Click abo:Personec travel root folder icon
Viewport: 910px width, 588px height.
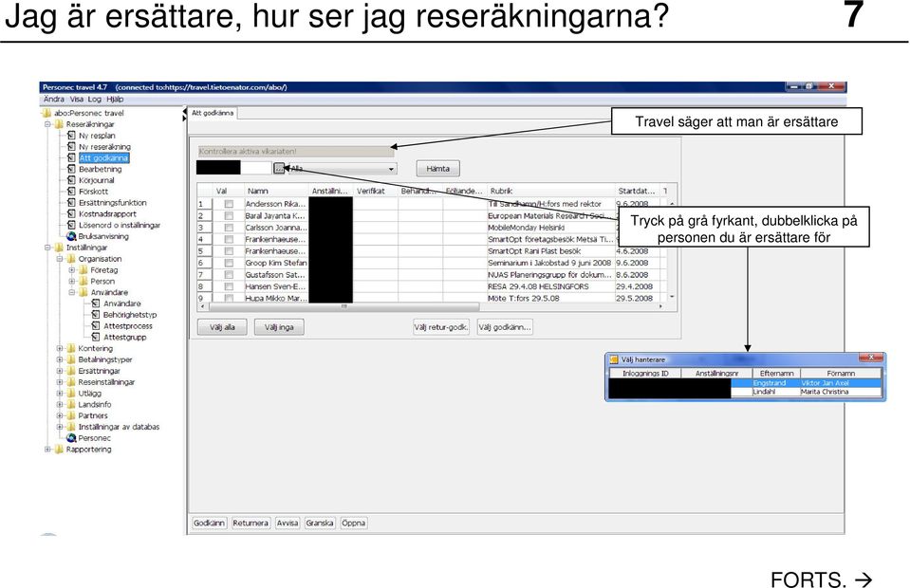pyautogui.click(x=47, y=113)
